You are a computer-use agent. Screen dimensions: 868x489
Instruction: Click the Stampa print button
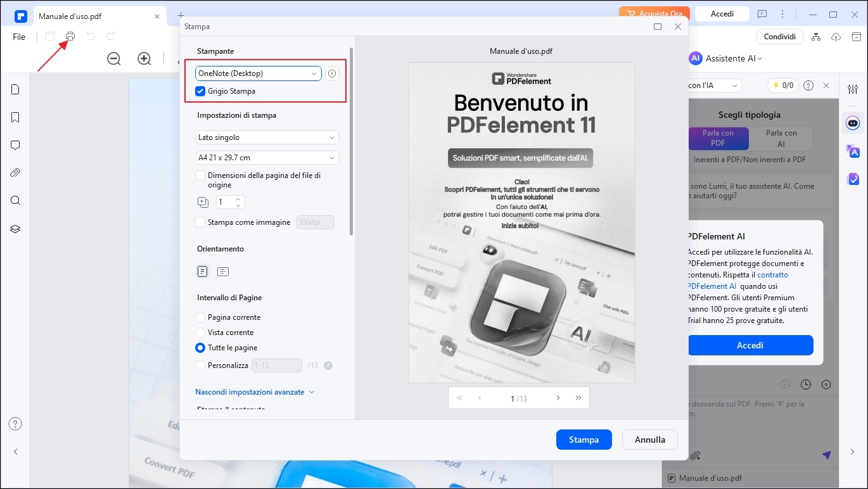point(584,440)
